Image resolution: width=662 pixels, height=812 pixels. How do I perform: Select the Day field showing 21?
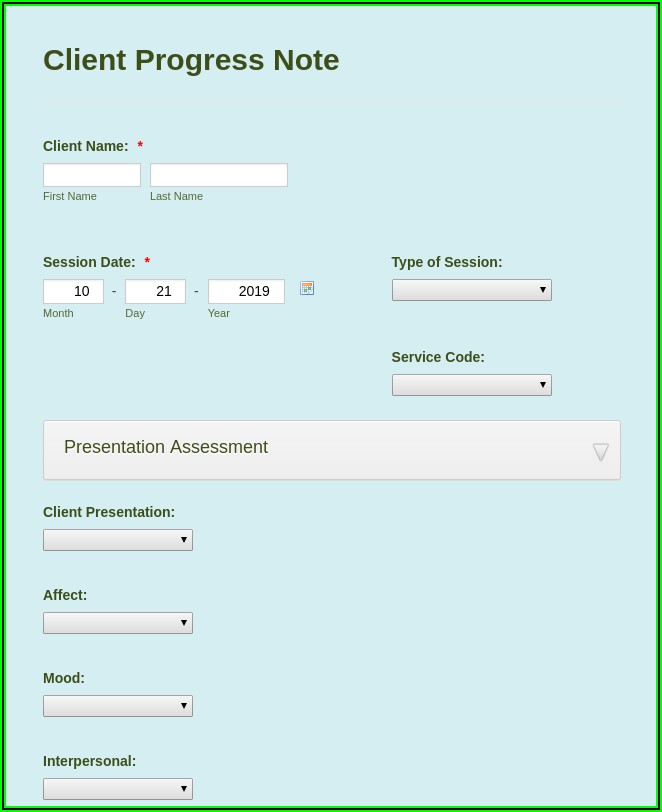(155, 291)
